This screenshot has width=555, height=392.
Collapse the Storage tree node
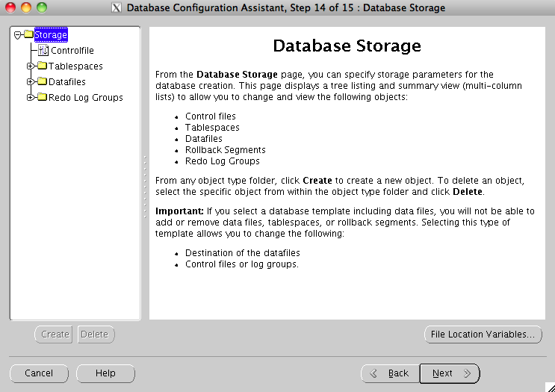18,35
